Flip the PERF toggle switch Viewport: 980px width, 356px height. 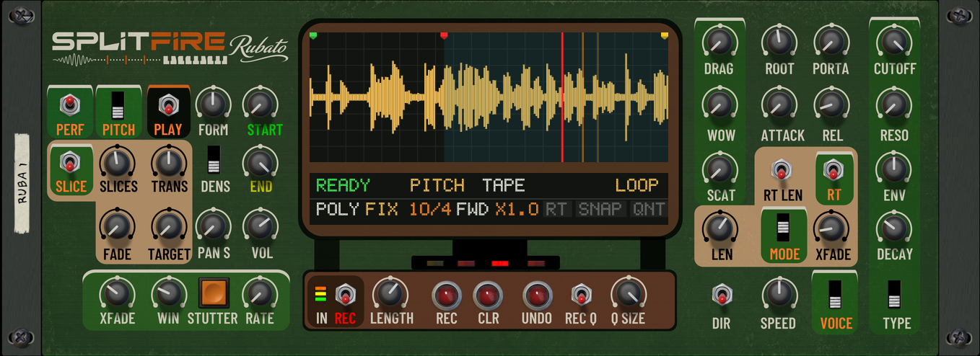pyautogui.click(x=70, y=106)
